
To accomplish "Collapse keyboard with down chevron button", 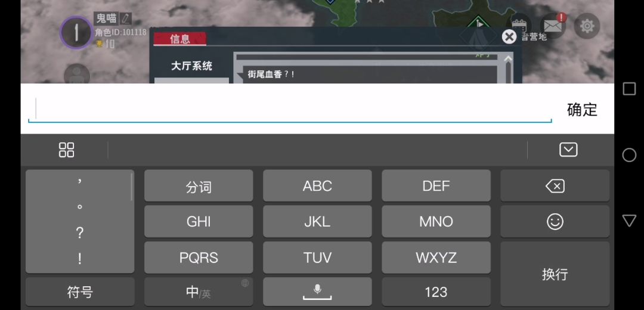I will pyautogui.click(x=568, y=150).
